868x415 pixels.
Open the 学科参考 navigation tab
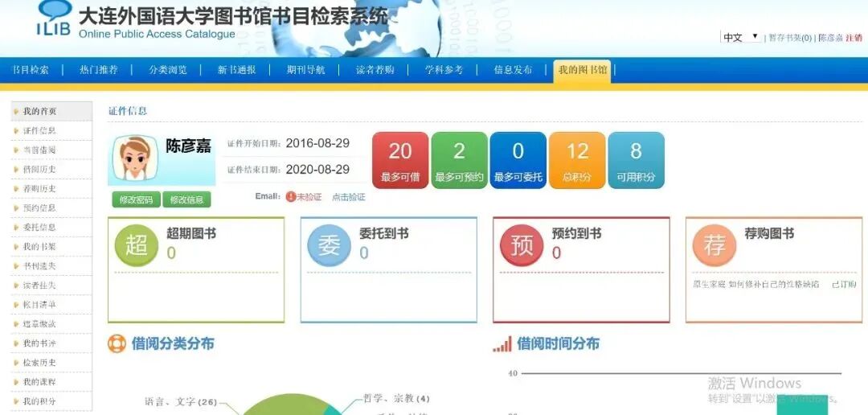pyautogui.click(x=444, y=70)
